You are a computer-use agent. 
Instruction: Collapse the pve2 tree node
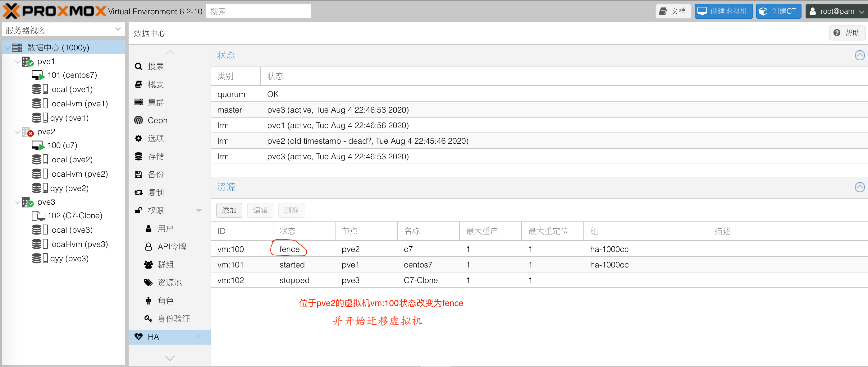click(17, 132)
